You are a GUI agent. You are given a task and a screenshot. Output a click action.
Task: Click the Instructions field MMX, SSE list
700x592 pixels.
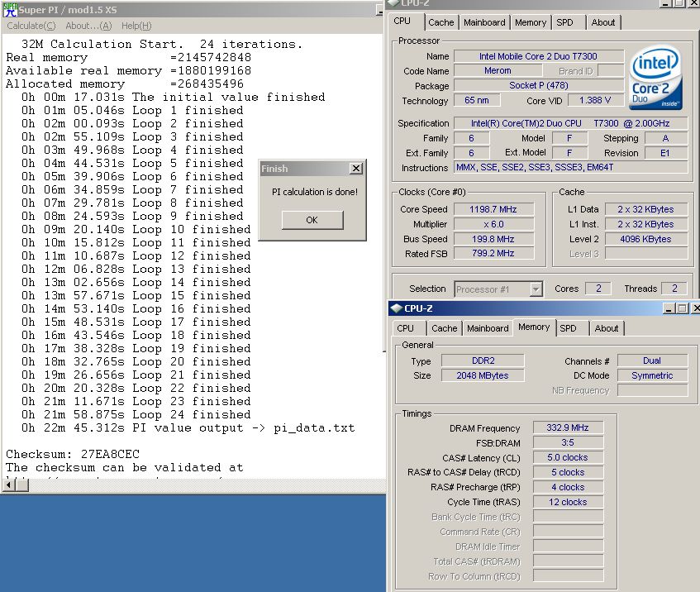(570, 167)
